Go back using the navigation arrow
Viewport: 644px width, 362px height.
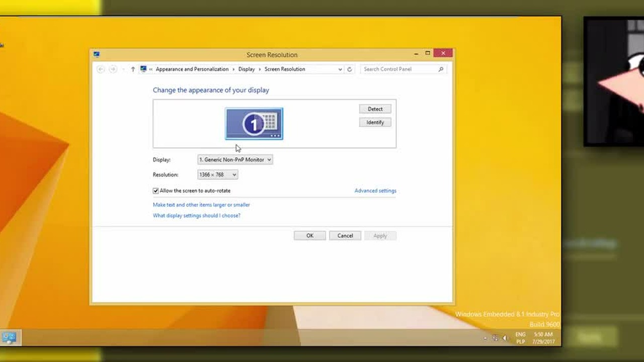tap(101, 69)
